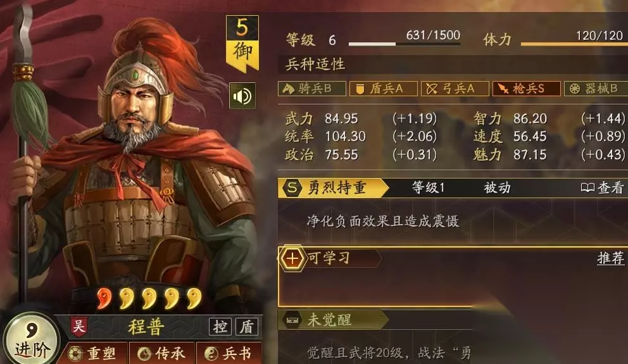Toggle the voice speaker icon
Viewport: 628px width, 364px height.
pos(242,96)
